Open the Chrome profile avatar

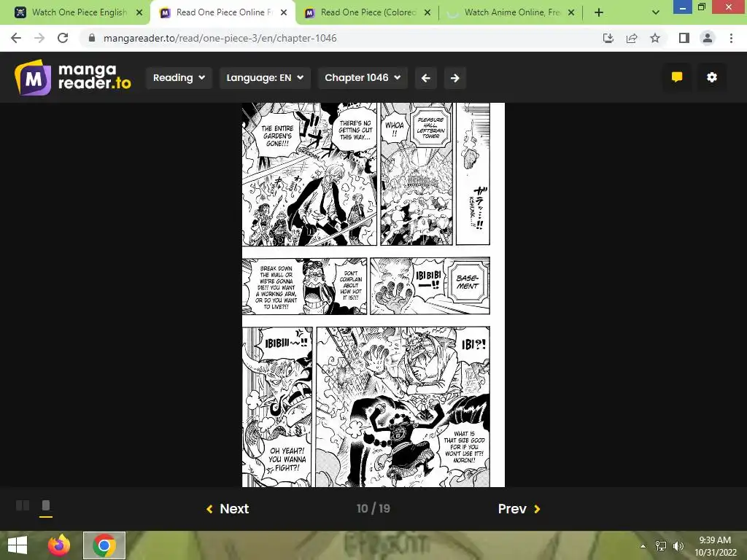(708, 38)
